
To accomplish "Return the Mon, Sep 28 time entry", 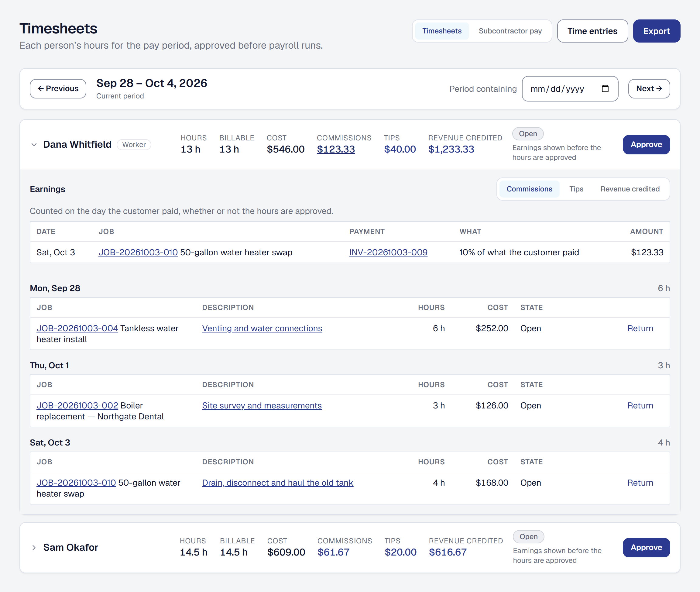I will [x=640, y=328].
